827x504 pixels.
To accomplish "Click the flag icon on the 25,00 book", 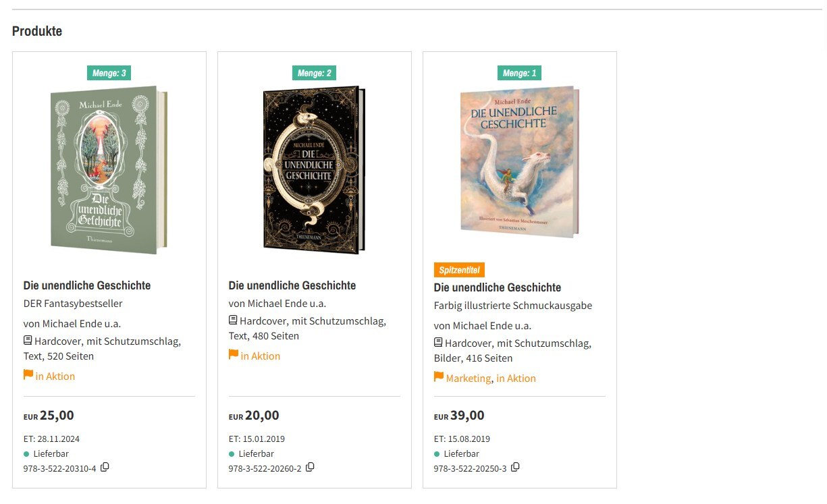I will point(28,375).
